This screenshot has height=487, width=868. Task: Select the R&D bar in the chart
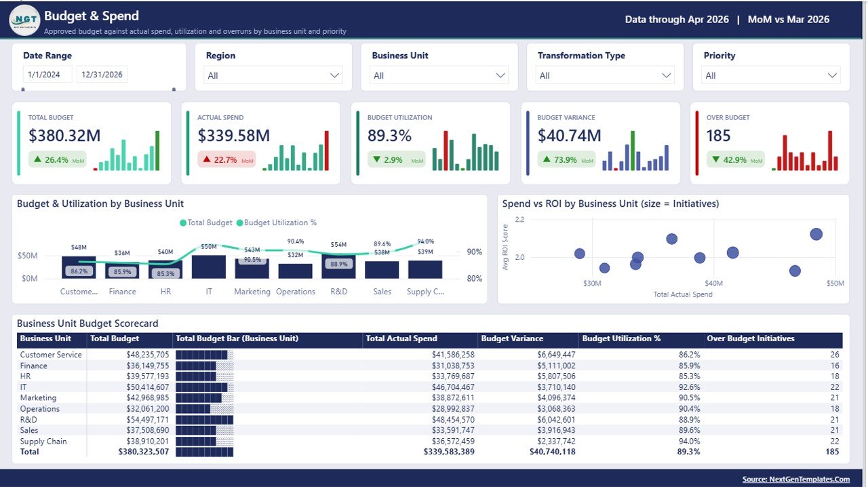pyautogui.click(x=338, y=266)
